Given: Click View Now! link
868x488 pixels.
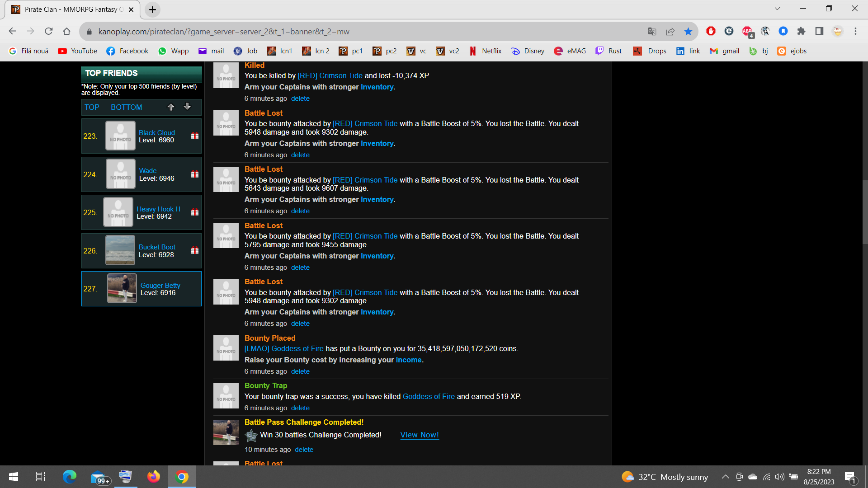Looking at the screenshot, I should pyautogui.click(x=419, y=435).
